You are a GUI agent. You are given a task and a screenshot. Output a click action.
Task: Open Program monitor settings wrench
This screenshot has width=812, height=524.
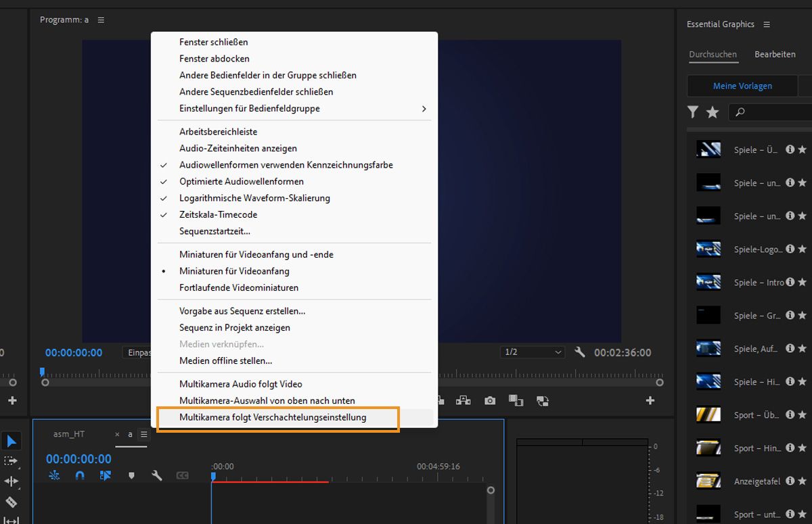pyautogui.click(x=579, y=352)
